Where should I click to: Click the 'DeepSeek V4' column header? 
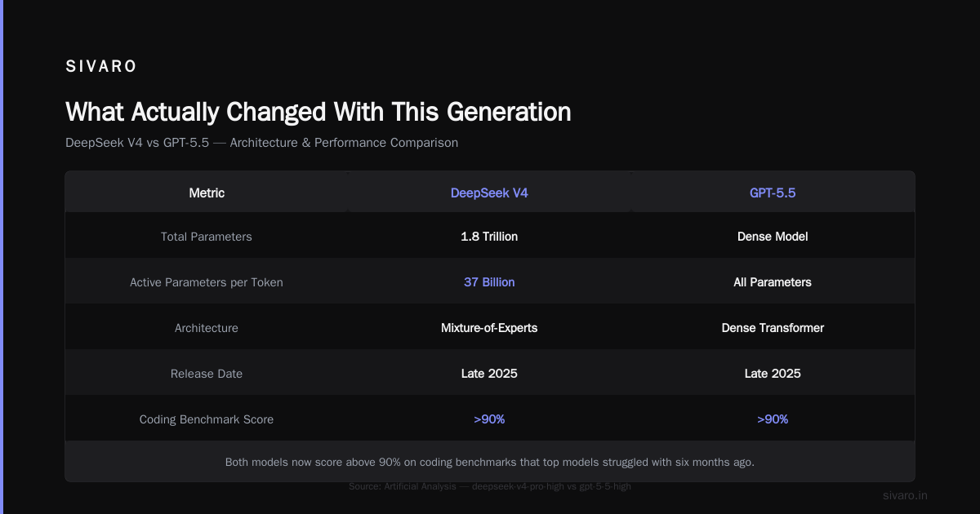pos(489,193)
